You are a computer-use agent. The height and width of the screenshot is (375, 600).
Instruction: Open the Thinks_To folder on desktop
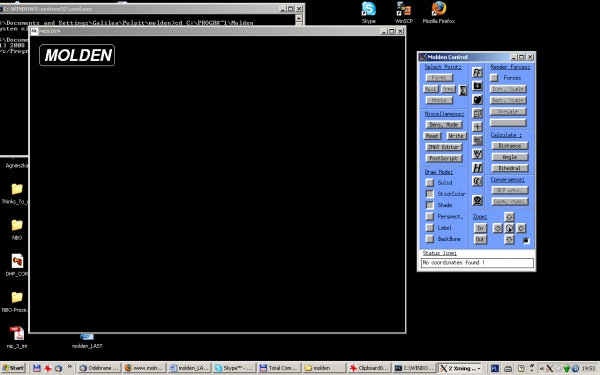click(15, 194)
